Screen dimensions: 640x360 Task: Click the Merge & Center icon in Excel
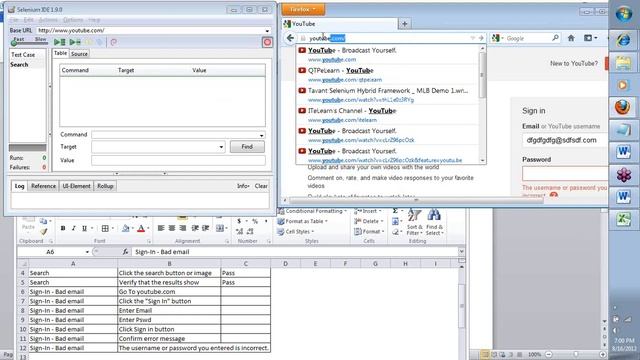click(x=220, y=228)
